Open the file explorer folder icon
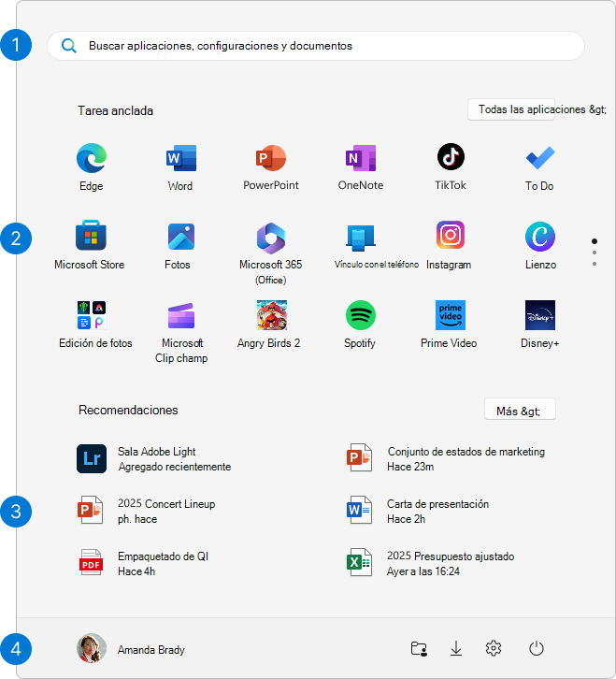The width and height of the screenshot is (616, 679). [x=419, y=649]
